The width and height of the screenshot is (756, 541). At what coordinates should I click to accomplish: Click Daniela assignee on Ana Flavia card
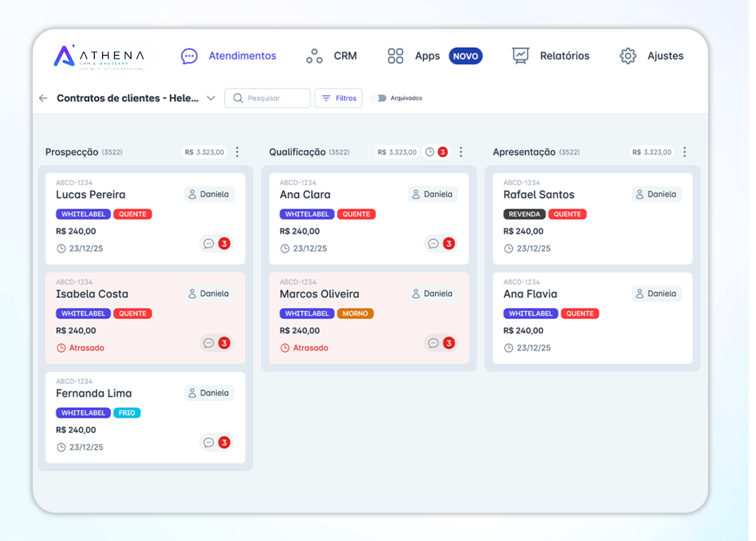pos(657,294)
